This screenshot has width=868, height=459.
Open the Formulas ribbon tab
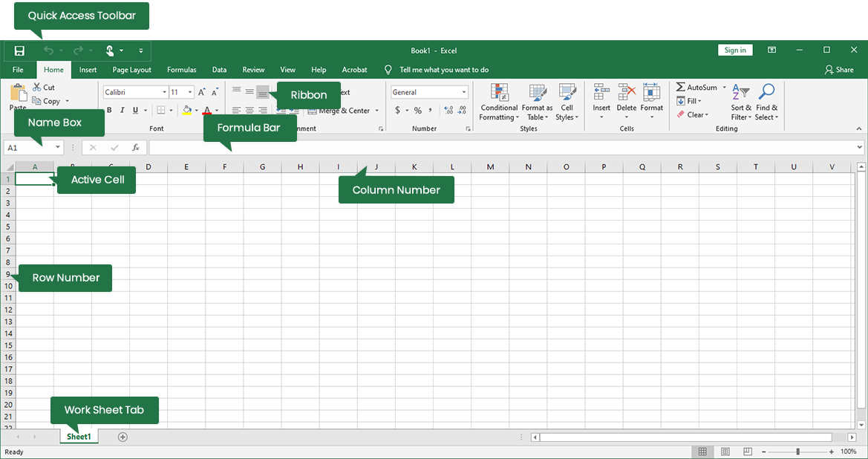(181, 70)
